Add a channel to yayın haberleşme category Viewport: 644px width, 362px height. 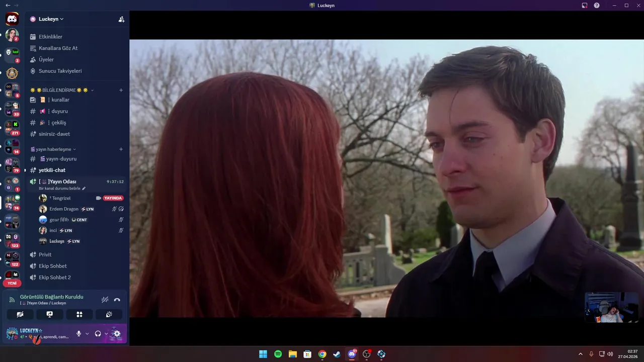121,149
